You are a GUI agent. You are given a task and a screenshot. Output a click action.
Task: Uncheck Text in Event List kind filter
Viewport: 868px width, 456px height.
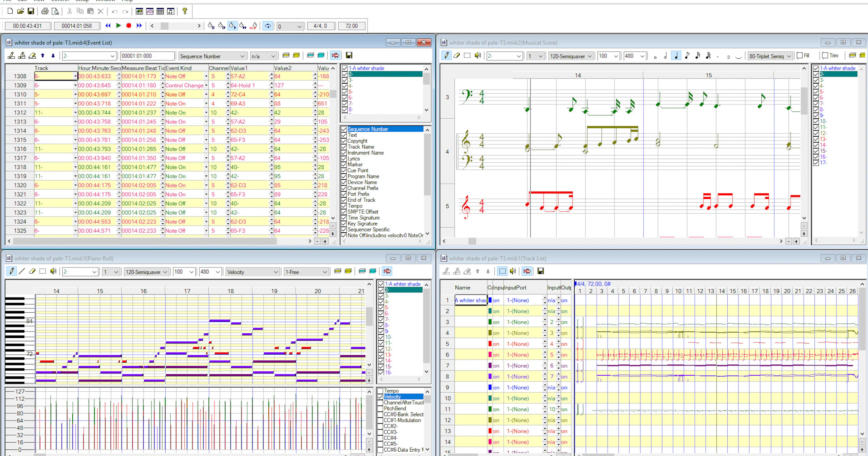click(344, 135)
